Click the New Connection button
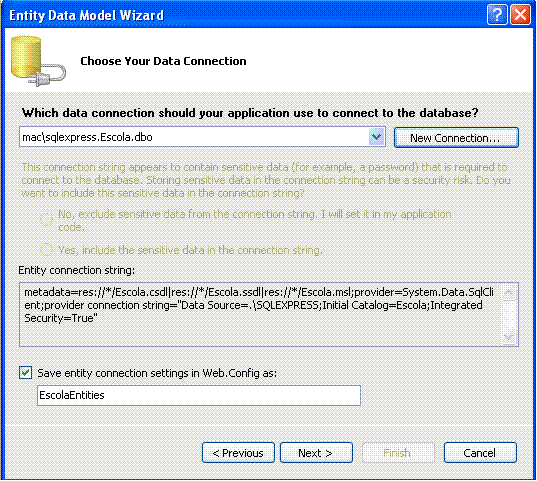Screen dimensions: 537x481 (x=456, y=138)
